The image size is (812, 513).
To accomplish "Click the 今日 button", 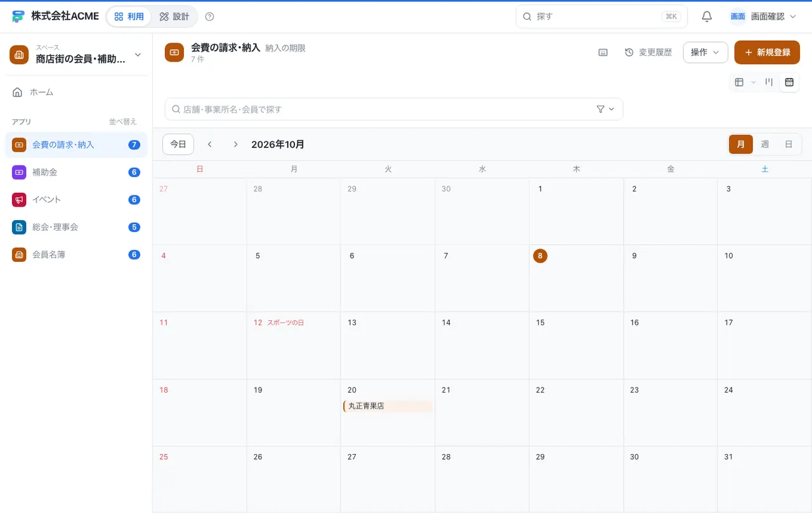I will [x=178, y=145].
